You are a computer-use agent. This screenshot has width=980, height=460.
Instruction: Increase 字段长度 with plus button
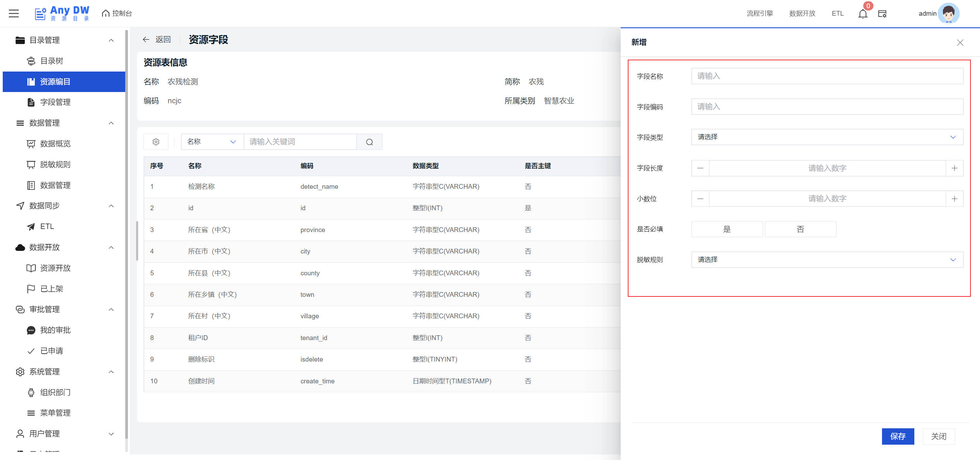[954, 168]
